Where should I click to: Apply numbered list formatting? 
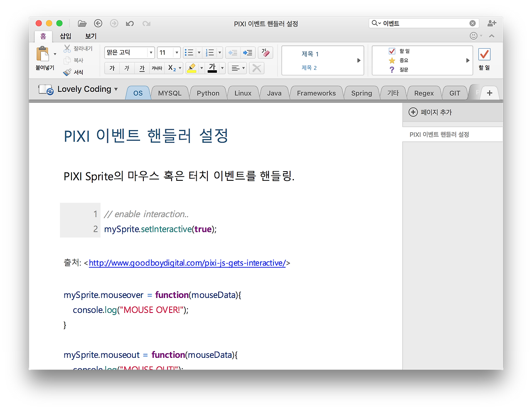210,52
